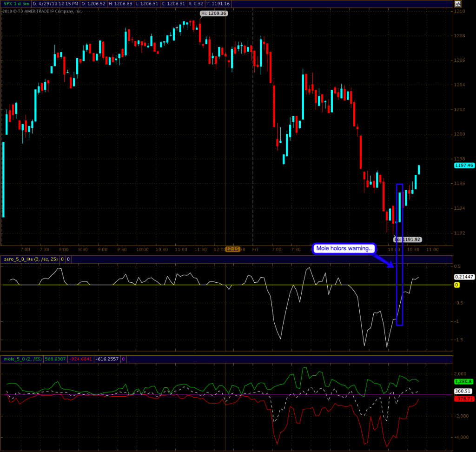Click the red -924.6841 value in mole header
Image resolution: width=476 pixels, height=452 pixels.
[81, 359]
